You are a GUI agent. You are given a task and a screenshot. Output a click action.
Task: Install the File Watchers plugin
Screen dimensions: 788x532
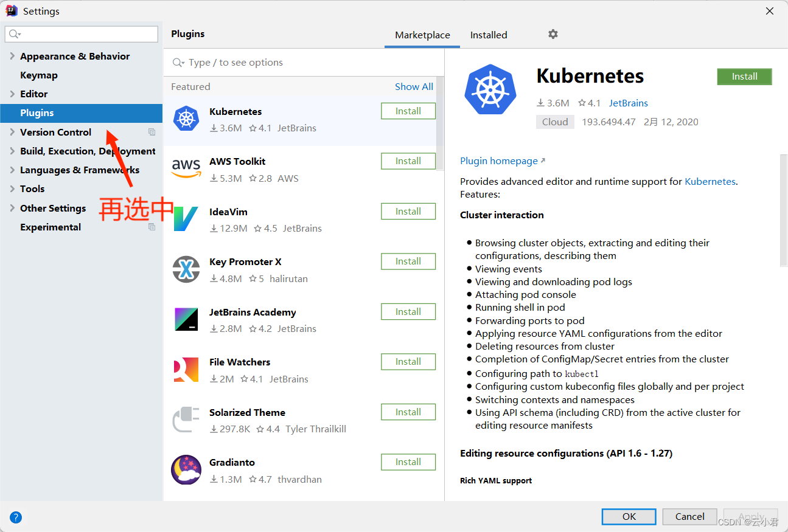[408, 362]
